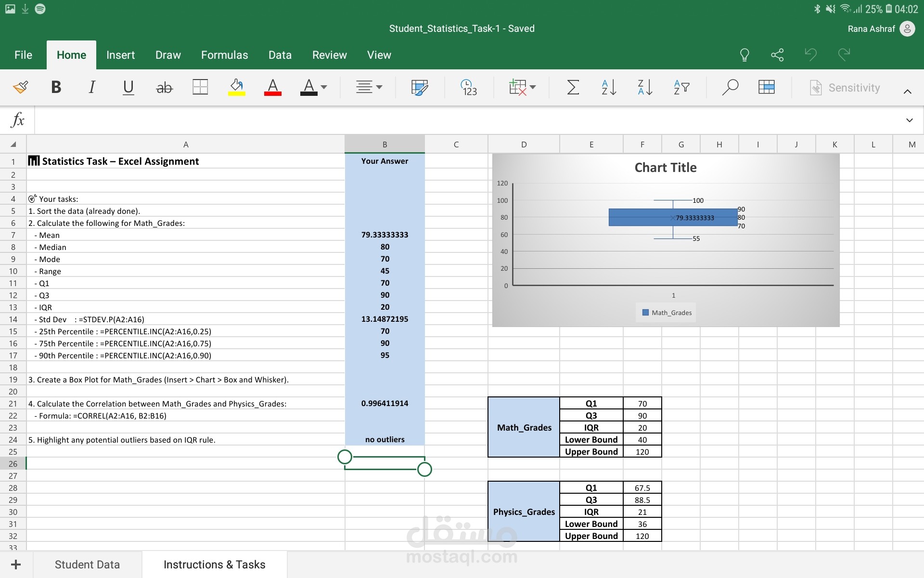Toggle underline formatting
This screenshot has width=924, height=578.
click(x=128, y=88)
